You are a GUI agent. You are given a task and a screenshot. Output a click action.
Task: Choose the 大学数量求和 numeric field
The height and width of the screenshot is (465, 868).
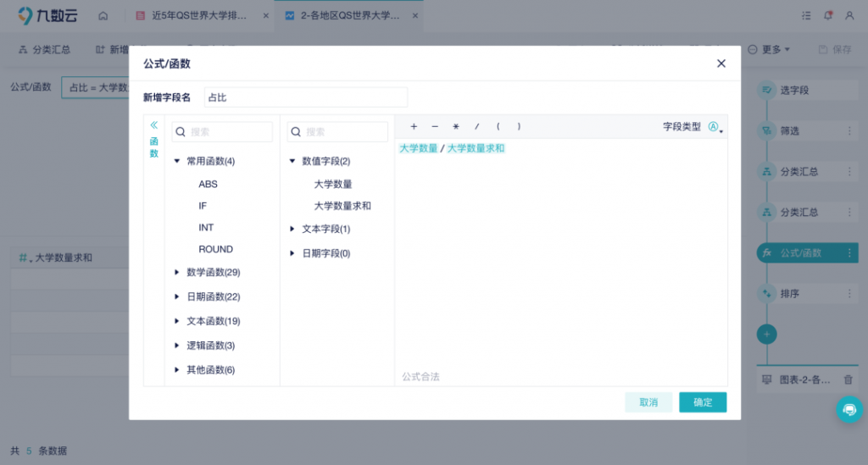coord(342,206)
